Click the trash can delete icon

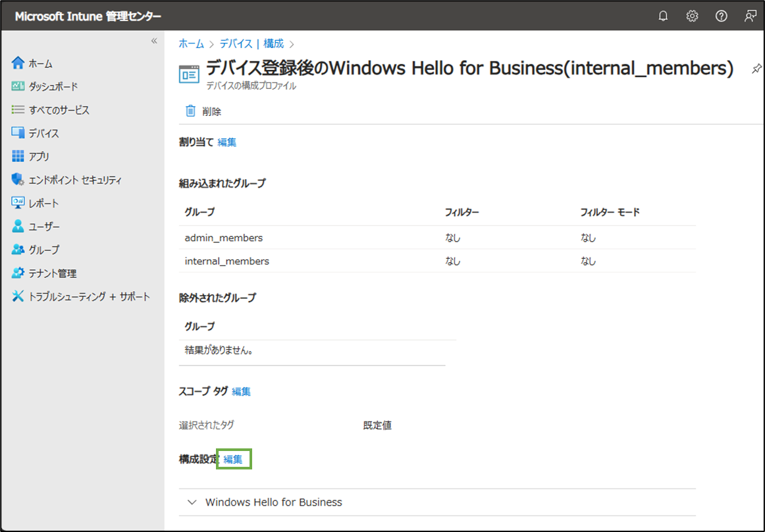click(190, 111)
